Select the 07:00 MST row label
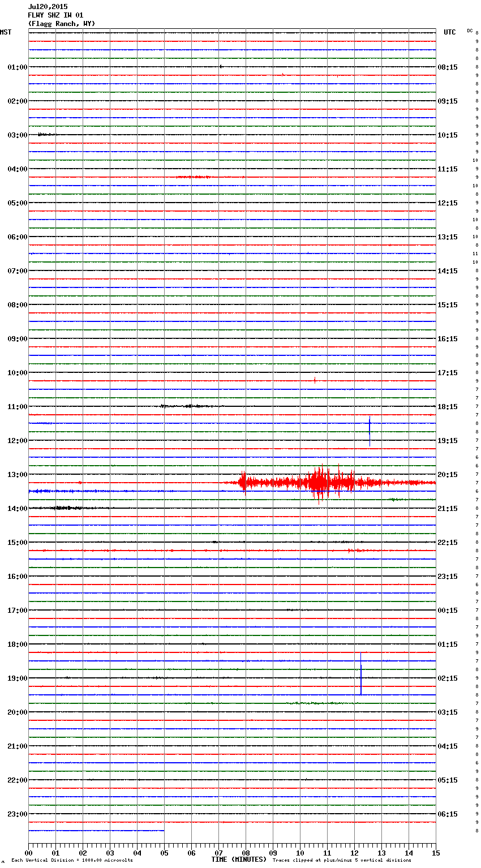The height and width of the screenshot is (868, 481). coord(18,271)
